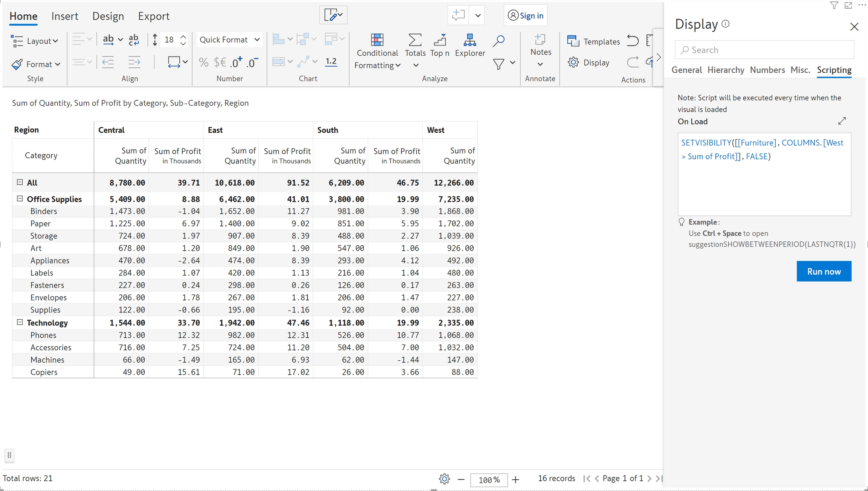Open the Numbers tab in Display panel
Image resolution: width=868 pixels, height=491 pixels.
pos(767,70)
